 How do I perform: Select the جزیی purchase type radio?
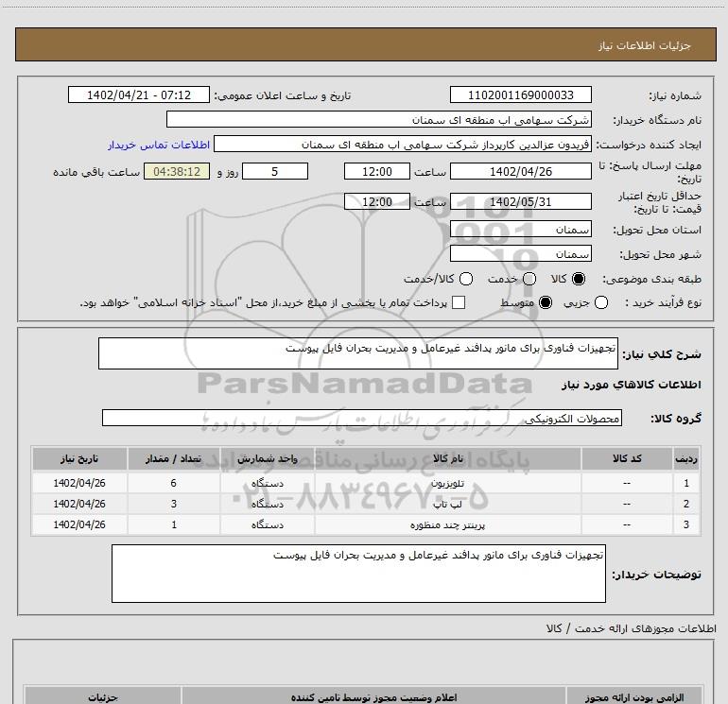point(601,302)
